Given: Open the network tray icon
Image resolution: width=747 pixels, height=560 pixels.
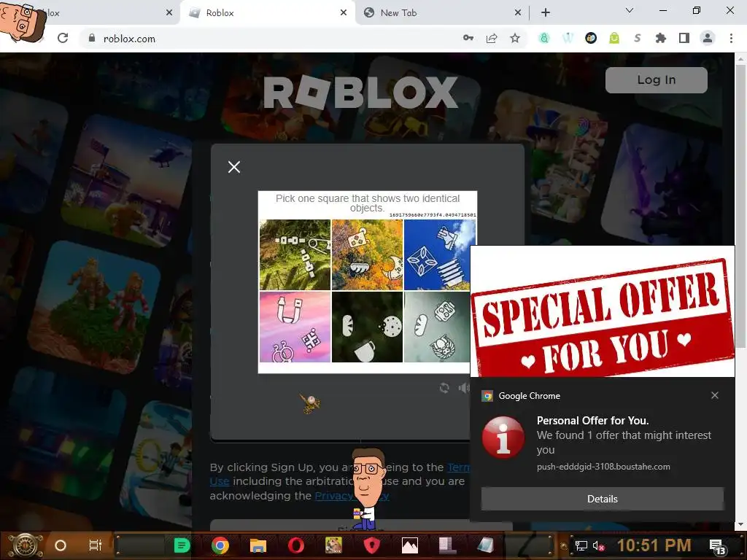Looking at the screenshot, I should point(581,545).
